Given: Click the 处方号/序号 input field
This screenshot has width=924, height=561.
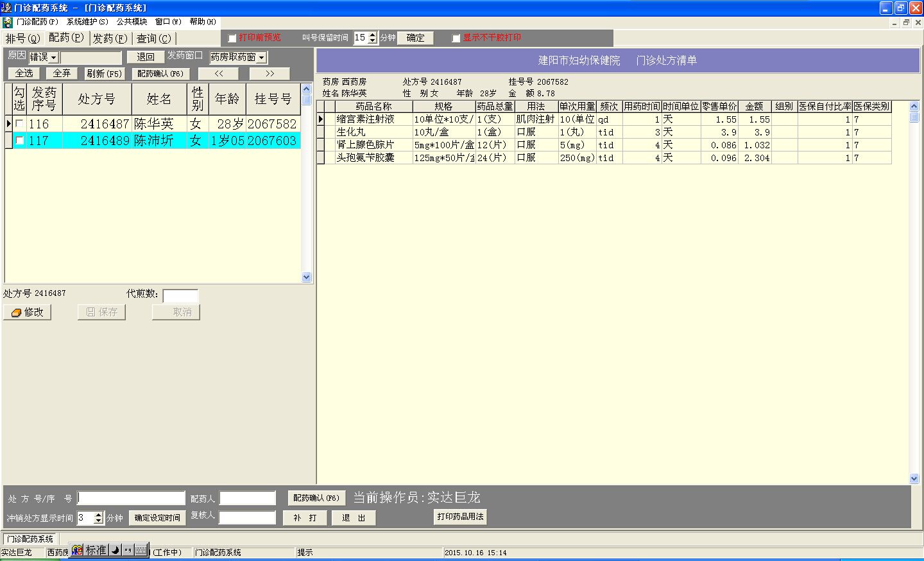Looking at the screenshot, I should click(132, 498).
